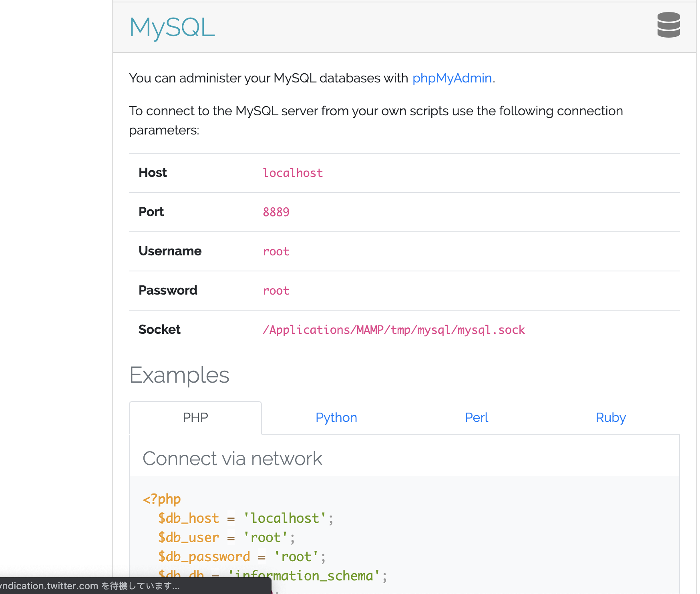Screen dimensions: 700x594
Task: Click the MySQL database stack icon
Action: [x=668, y=25]
